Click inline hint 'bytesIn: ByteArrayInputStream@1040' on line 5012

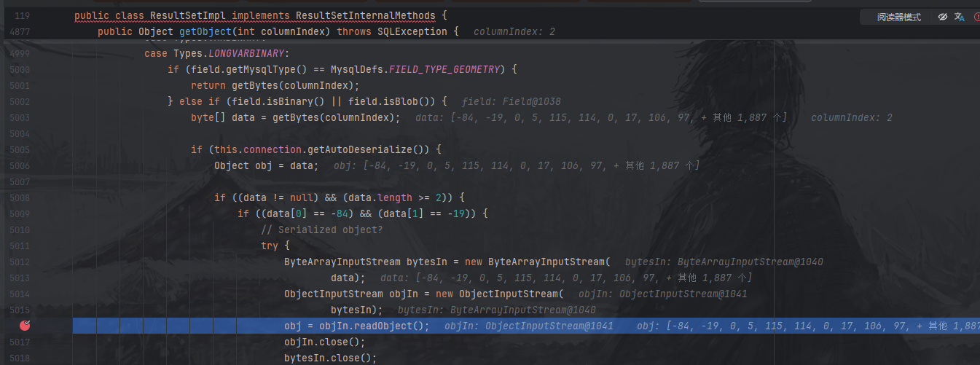pyautogui.click(x=724, y=262)
